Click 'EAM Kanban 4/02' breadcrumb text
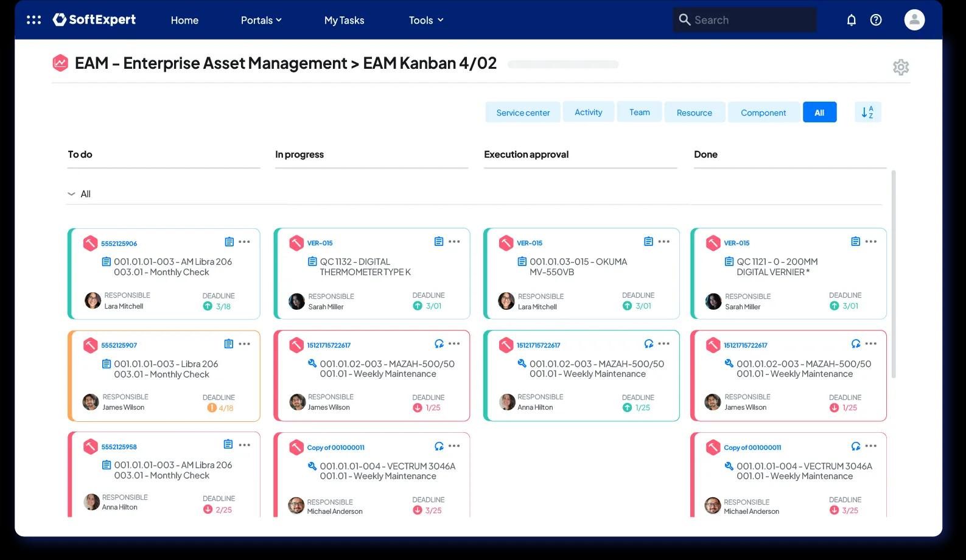Viewport: 966px width, 560px height. pyautogui.click(x=430, y=63)
